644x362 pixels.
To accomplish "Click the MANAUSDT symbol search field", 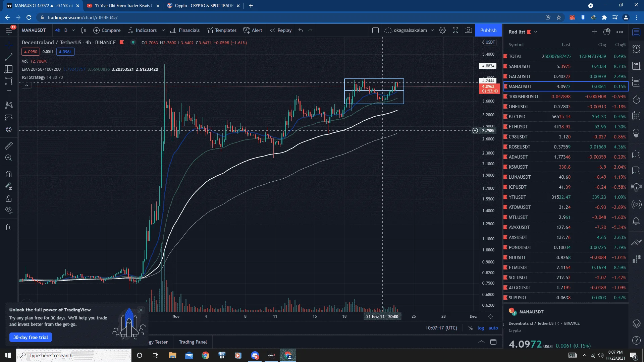I will tap(34, 30).
